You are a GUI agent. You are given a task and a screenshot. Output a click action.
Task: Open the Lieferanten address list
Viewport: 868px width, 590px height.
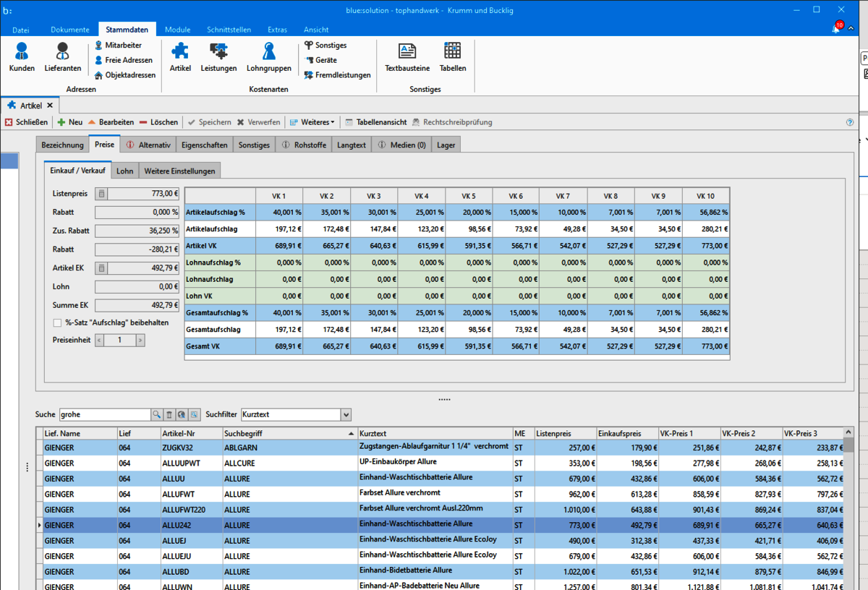tap(62, 56)
